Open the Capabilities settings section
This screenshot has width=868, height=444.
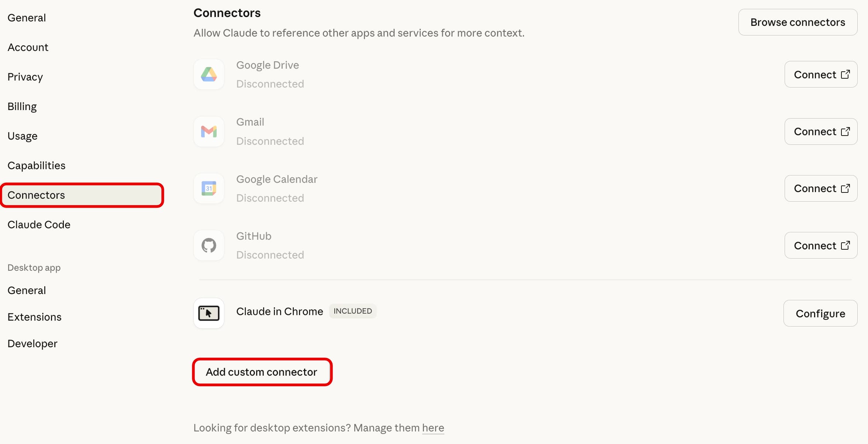coord(36,165)
